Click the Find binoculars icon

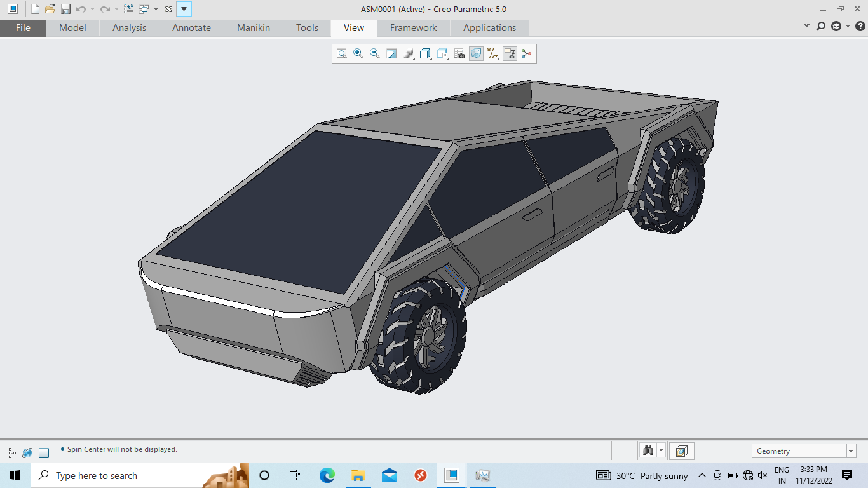(648, 451)
